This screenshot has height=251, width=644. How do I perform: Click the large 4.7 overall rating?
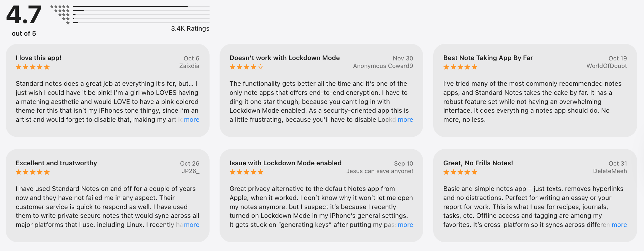pyautogui.click(x=24, y=15)
